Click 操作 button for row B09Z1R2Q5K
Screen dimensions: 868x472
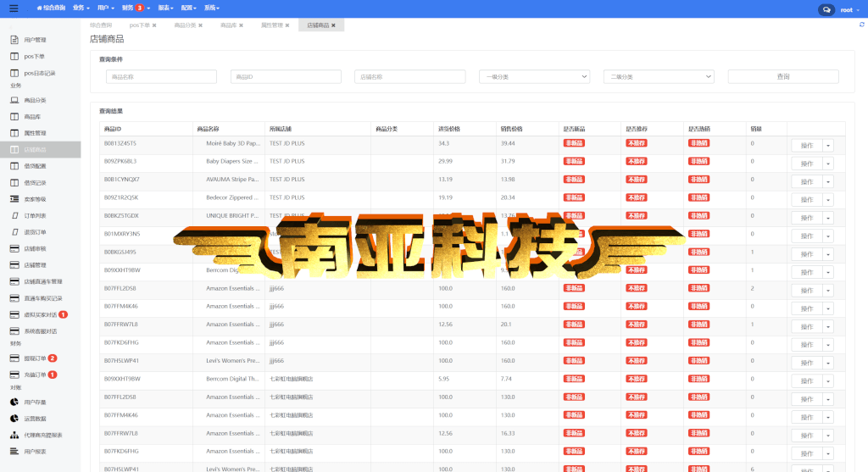coord(807,200)
